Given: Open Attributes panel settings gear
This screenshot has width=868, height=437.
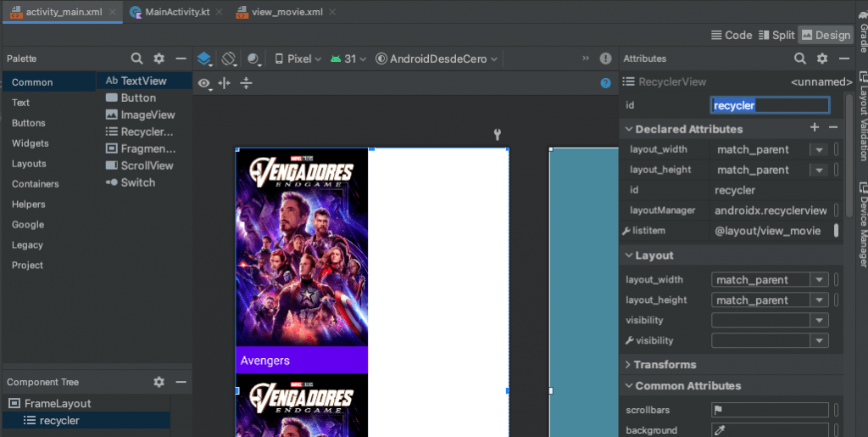Looking at the screenshot, I should (822, 59).
